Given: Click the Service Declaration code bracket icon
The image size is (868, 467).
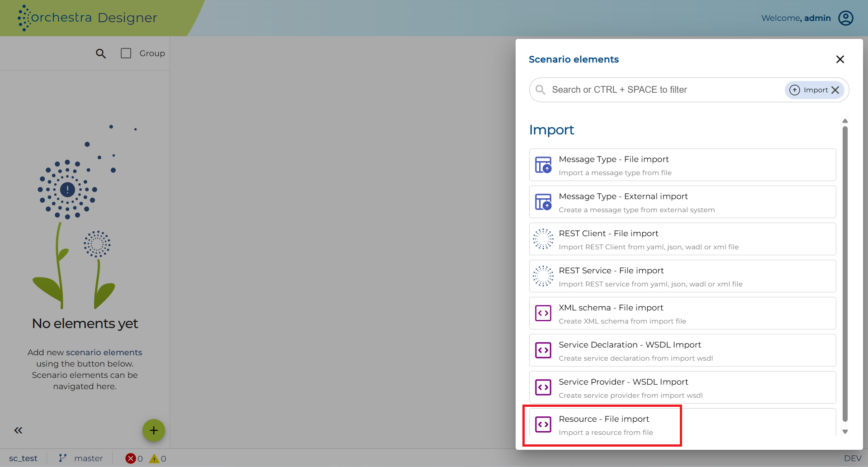Looking at the screenshot, I should 543,350.
